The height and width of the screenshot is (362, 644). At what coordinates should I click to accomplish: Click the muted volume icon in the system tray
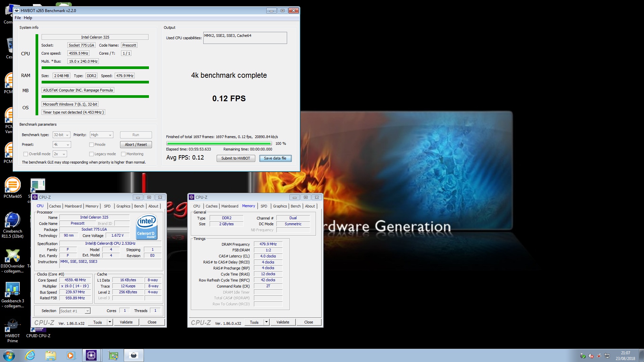tap(591, 356)
